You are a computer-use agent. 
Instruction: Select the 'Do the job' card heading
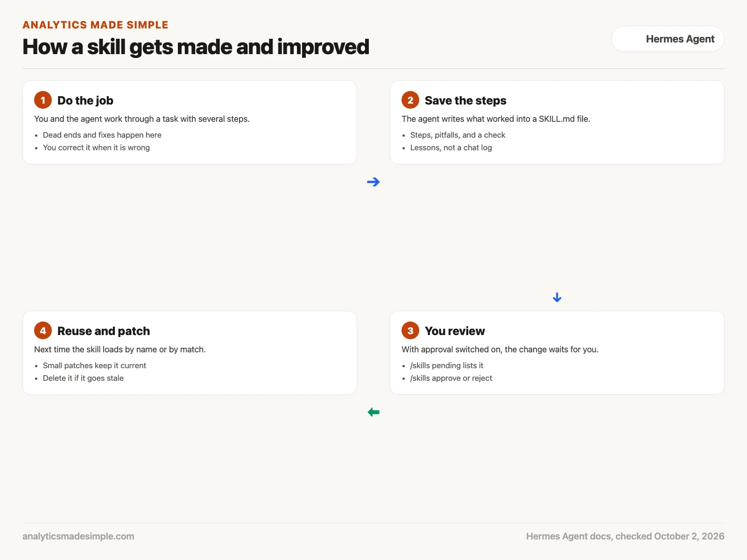[x=85, y=100]
